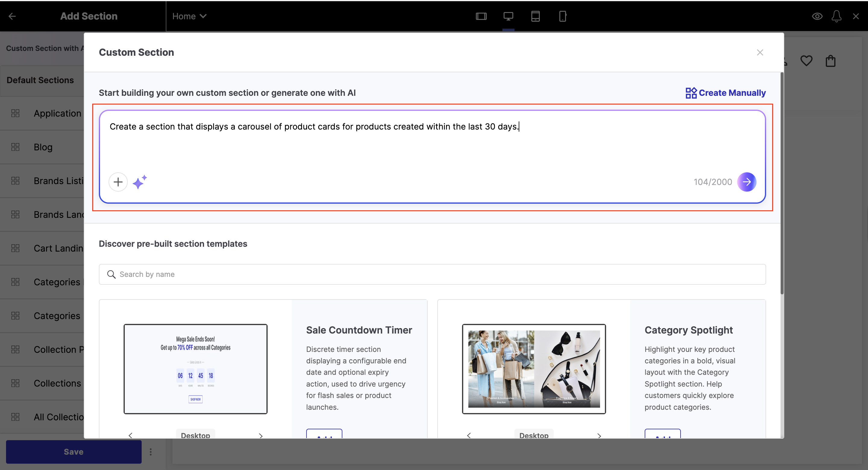Open the Home page dropdown

[189, 16]
